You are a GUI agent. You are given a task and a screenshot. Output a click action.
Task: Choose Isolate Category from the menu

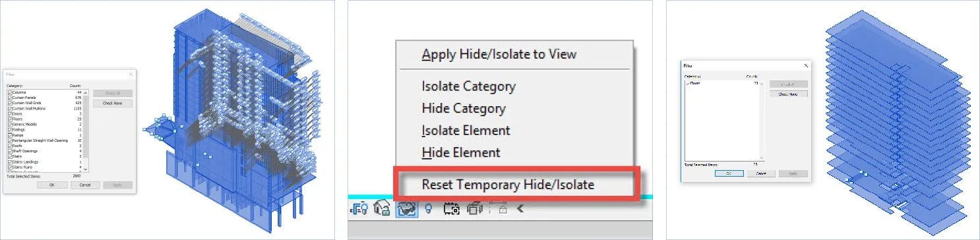click(469, 86)
